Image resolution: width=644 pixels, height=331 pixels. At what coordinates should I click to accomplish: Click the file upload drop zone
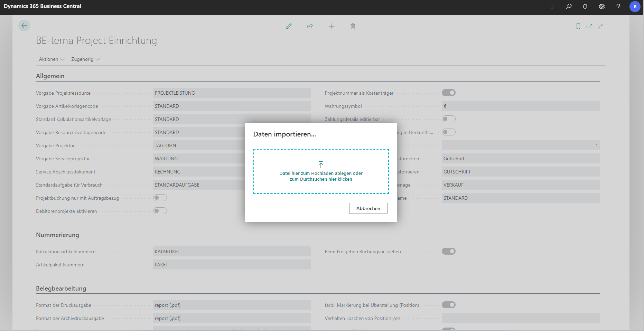(x=321, y=171)
